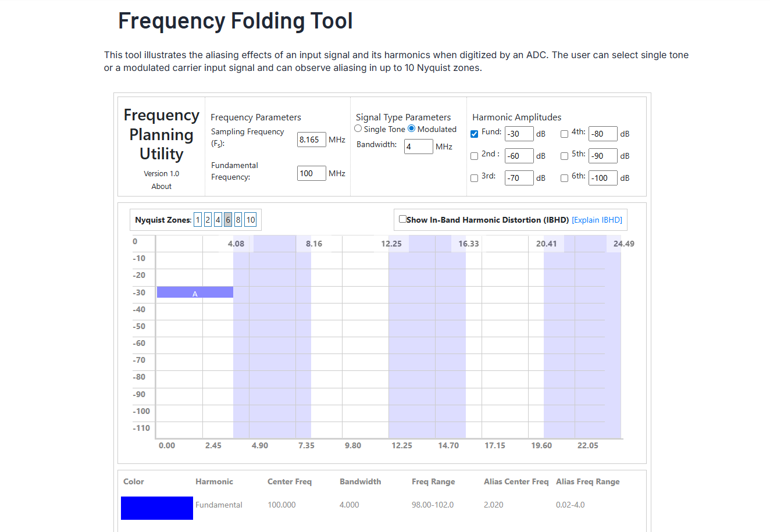Screen dimensions: 770x532
Task: Click the blue signal bar labeled A
Action: pos(195,292)
